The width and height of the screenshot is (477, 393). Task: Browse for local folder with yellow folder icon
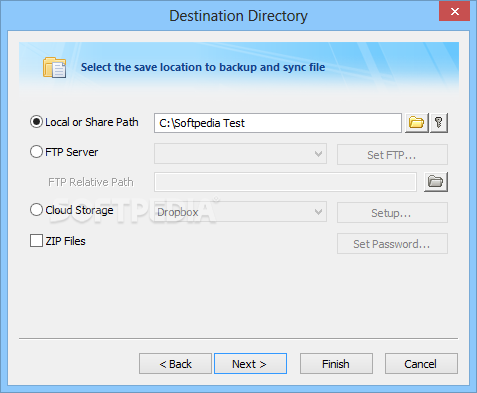[416, 123]
